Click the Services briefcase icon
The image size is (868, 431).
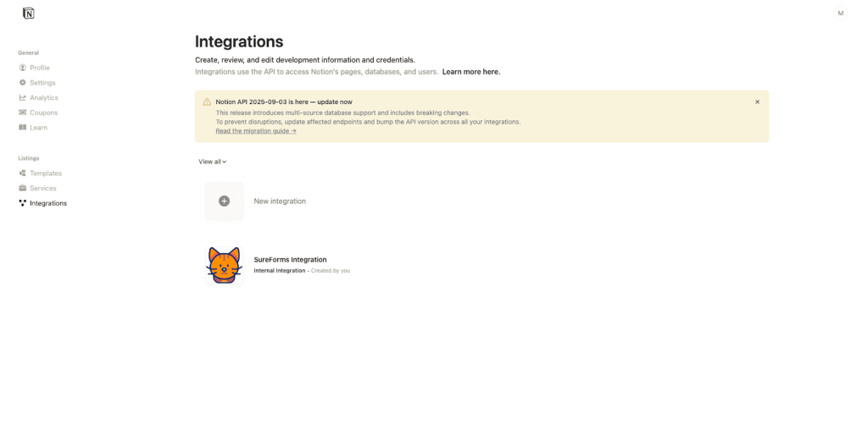[x=23, y=188]
